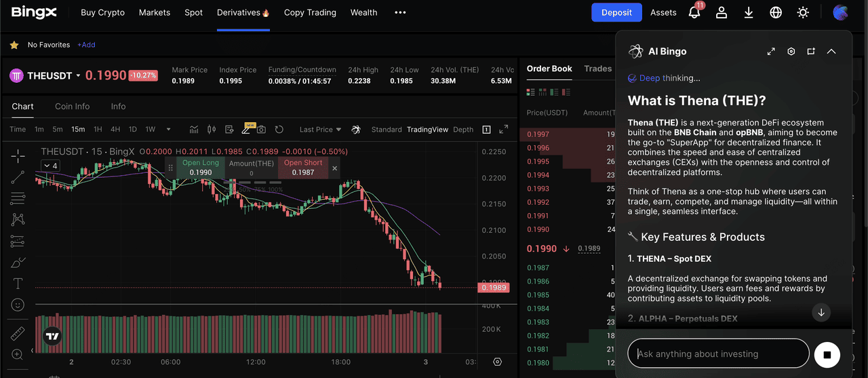Open the notifications bell
Viewport: 868px width, 378px height.
694,12
